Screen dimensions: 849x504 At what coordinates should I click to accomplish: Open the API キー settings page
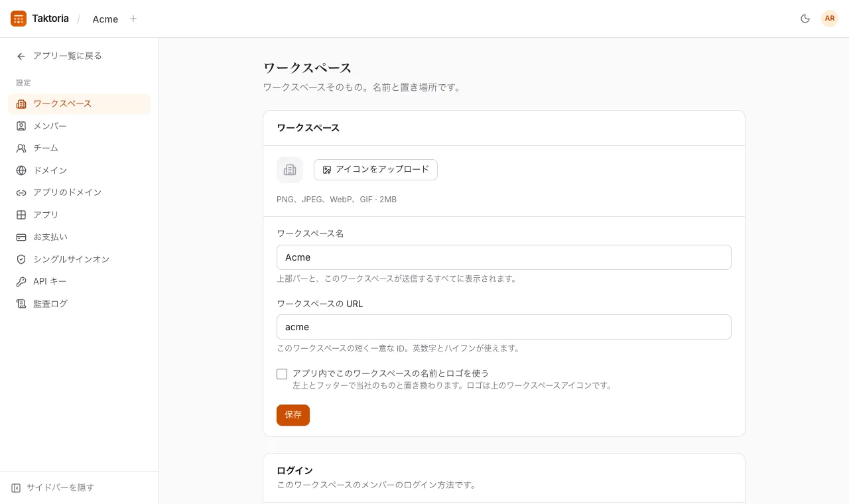tap(80, 282)
